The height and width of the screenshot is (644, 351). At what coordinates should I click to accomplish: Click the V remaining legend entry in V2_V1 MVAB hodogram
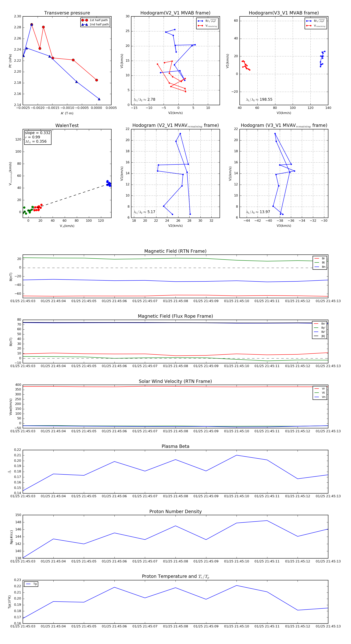click(x=207, y=26)
